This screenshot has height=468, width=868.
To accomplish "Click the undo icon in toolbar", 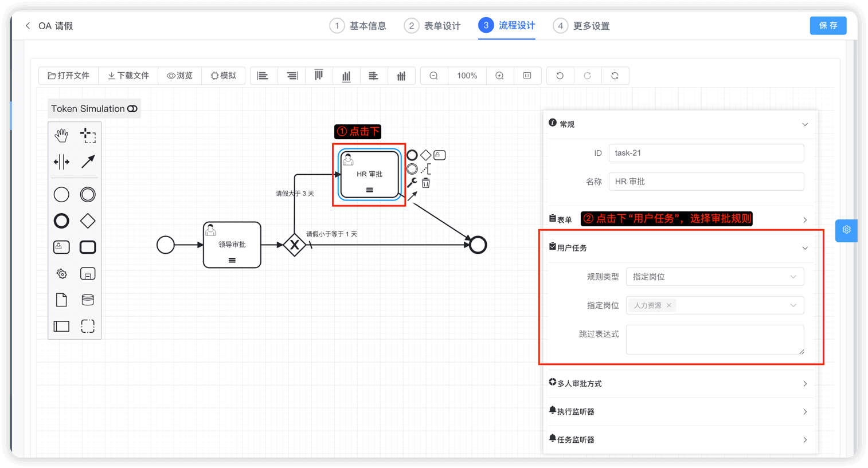I will click(x=560, y=76).
